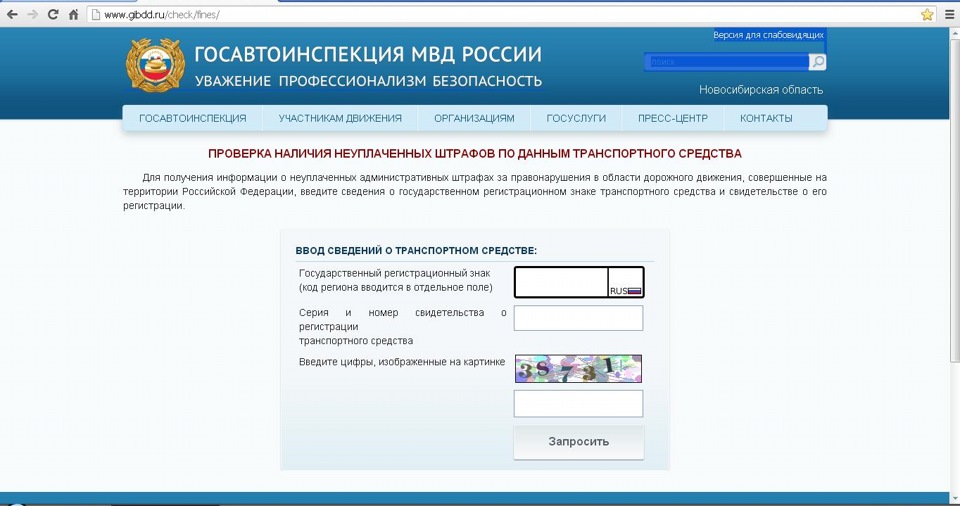Open the УЧАСТНИКАМ ДВИЖЕНИЯ menu item
This screenshot has width=960, height=506.
coord(340,118)
